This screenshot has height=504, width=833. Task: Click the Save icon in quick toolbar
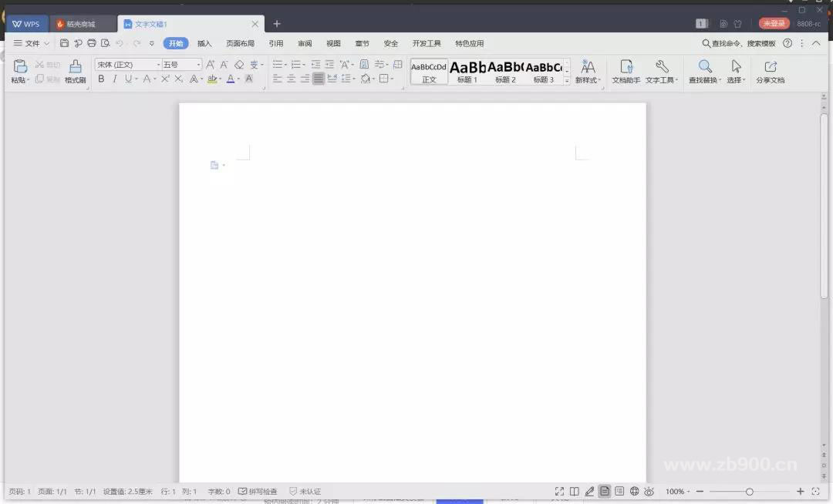[x=64, y=44]
